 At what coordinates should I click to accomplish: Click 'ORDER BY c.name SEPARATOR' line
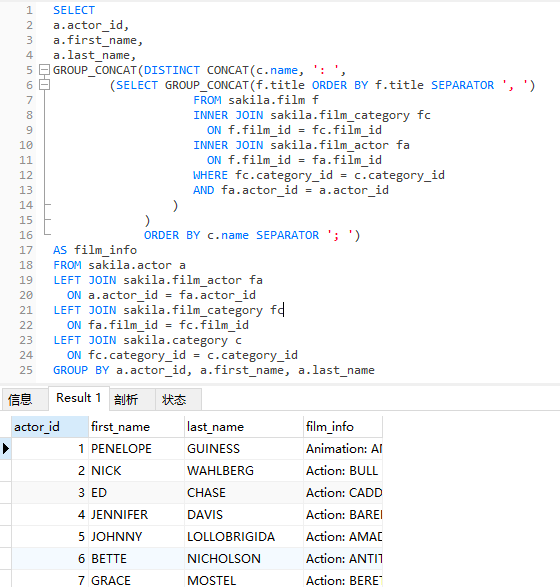pyautogui.click(x=252, y=235)
